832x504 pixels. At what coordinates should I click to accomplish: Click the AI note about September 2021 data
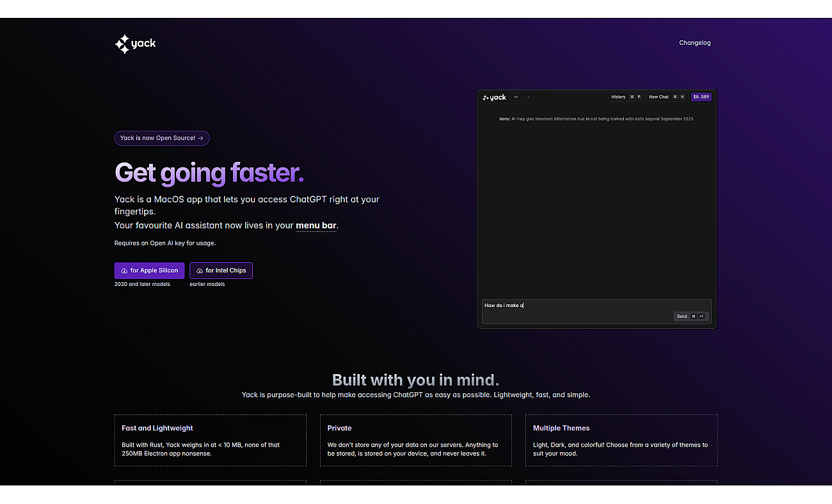pos(596,119)
